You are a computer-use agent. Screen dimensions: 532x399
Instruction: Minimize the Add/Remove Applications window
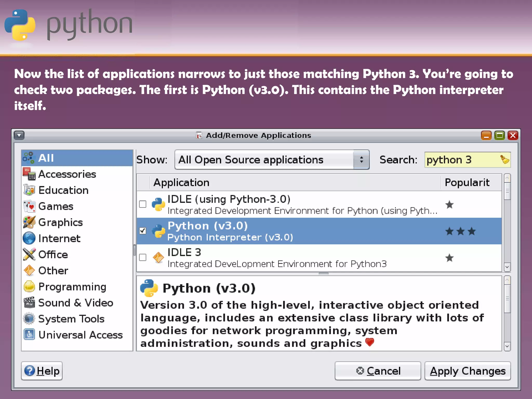486,135
